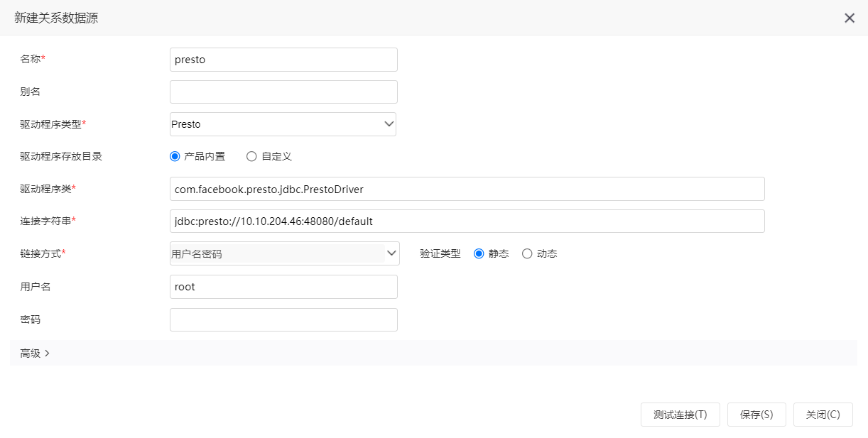Image resolution: width=868 pixels, height=438 pixels.
Task: Click the 用户名 field containing root
Action: click(x=283, y=287)
